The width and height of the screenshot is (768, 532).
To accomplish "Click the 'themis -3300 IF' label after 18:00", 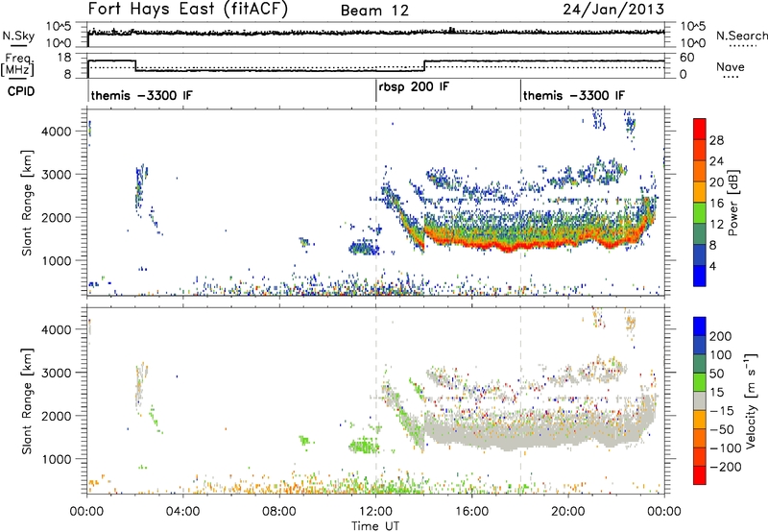I will [574, 95].
